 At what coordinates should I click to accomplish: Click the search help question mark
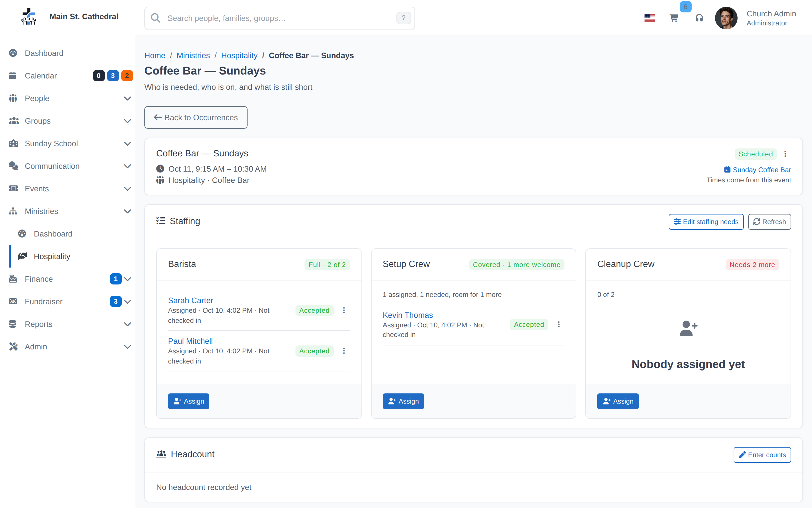click(x=403, y=18)
